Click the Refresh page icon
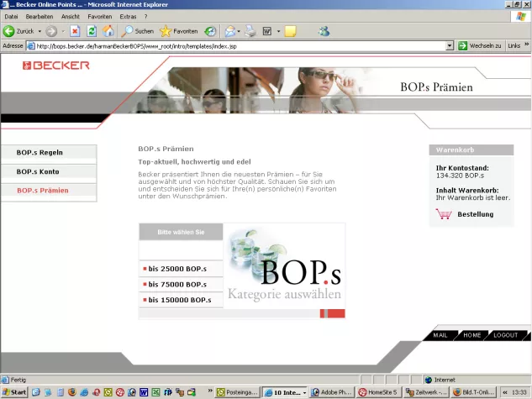 pos(92,31)
